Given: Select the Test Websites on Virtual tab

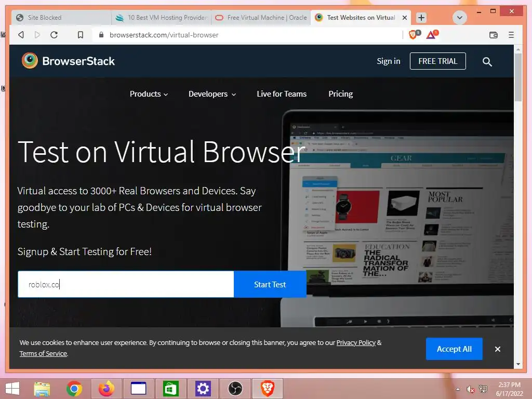Looking at the screenshot, I should [361, 18].
